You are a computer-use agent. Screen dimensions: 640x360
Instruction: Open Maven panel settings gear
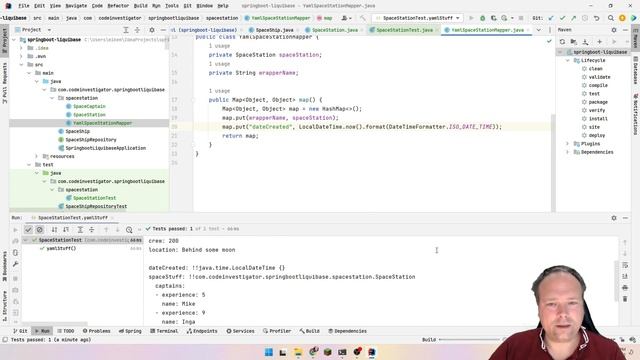coord(613,30)
